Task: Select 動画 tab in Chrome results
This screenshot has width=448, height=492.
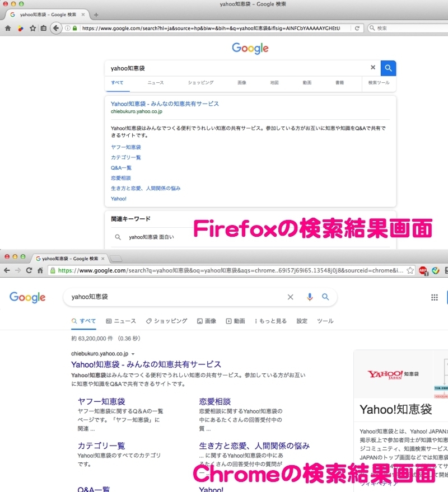Action: click(x=235, y=321)
